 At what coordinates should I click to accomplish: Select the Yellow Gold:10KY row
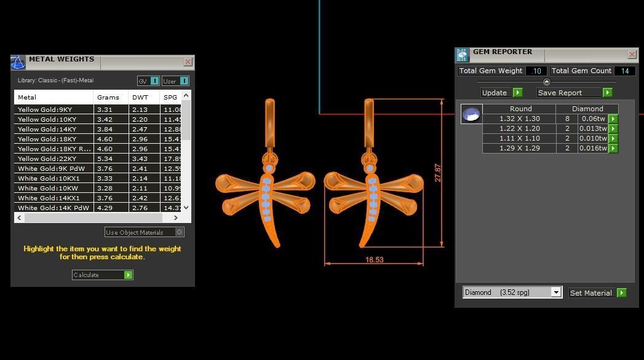(x=98, y=119)
